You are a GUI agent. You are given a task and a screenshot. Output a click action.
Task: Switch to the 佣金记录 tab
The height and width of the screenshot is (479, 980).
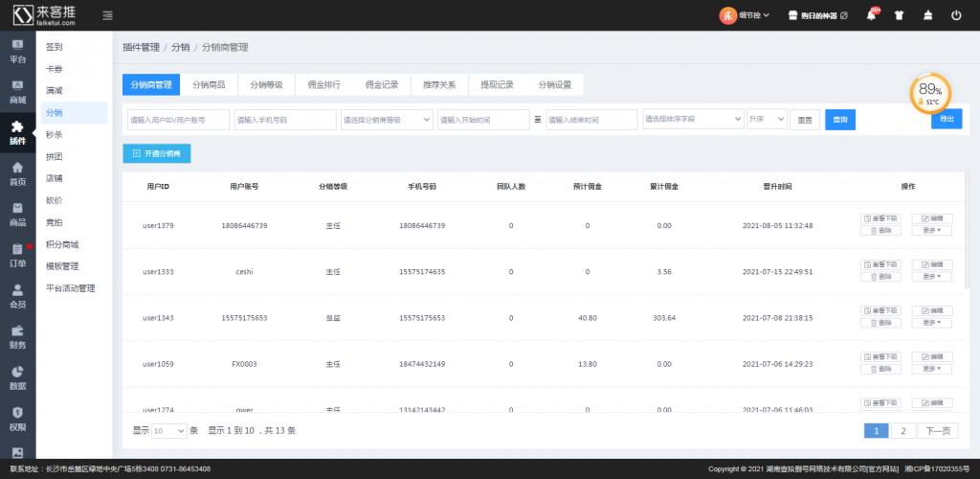click(x=382, y=85)
